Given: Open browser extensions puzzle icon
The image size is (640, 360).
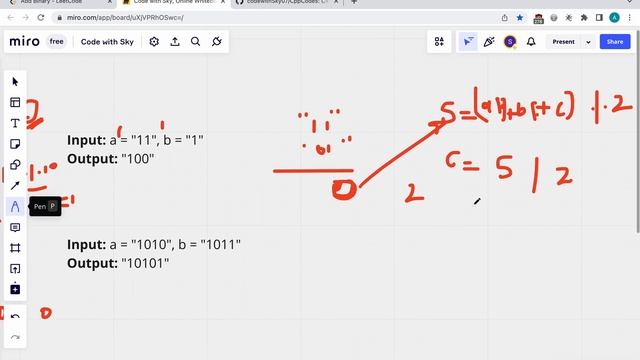Looking at the screenshot, I should pyautogui.click(x=584, y=18).
